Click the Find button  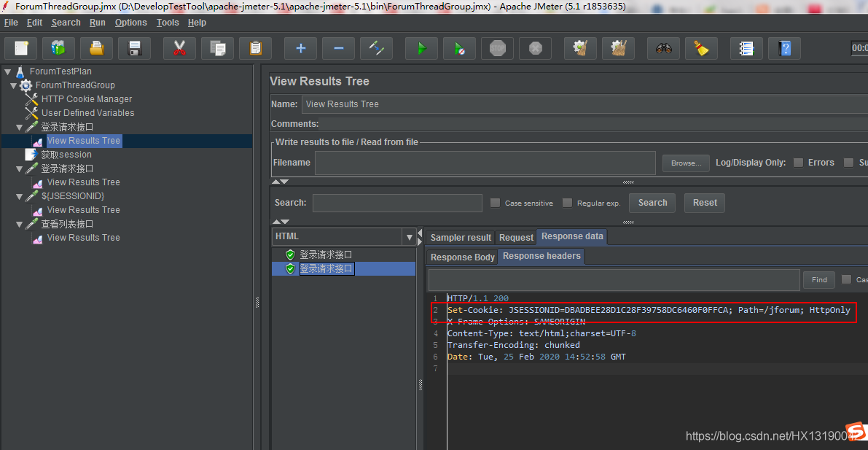[x=819, y=280]
